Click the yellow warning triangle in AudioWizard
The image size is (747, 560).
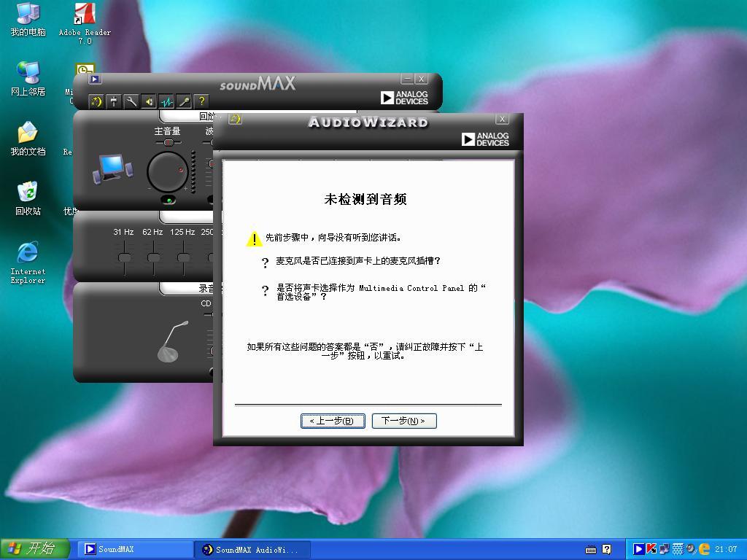coord(255,238)
